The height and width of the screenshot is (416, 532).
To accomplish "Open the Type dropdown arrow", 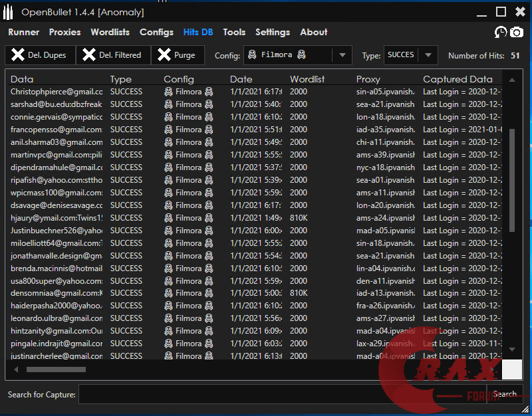I will coord(428,55).
